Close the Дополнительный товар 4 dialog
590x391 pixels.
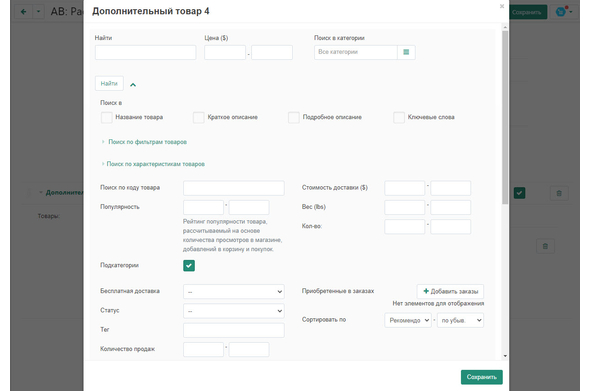502,6
